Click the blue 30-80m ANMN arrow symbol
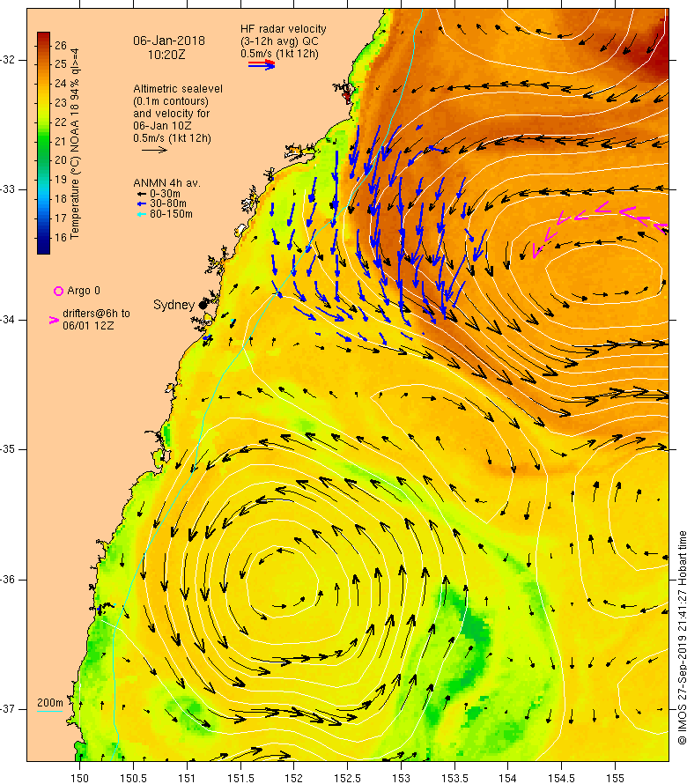Screen dimensions: 687x784 click(141, 204)
